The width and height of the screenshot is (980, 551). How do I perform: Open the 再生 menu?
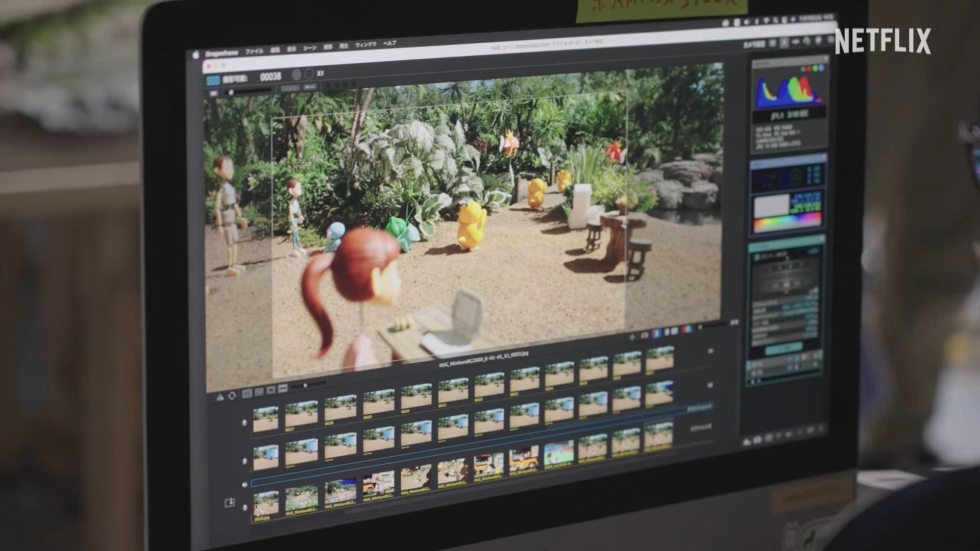[x=344, y=46]
